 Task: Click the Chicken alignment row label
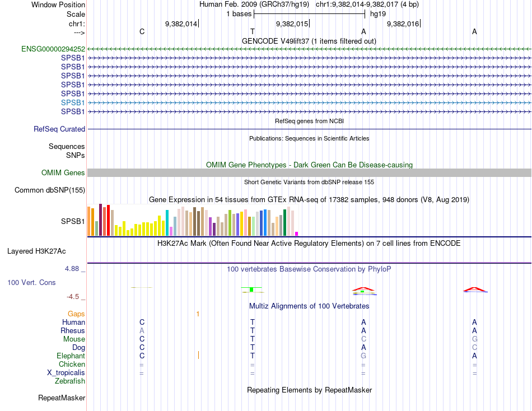pos(72,364)
